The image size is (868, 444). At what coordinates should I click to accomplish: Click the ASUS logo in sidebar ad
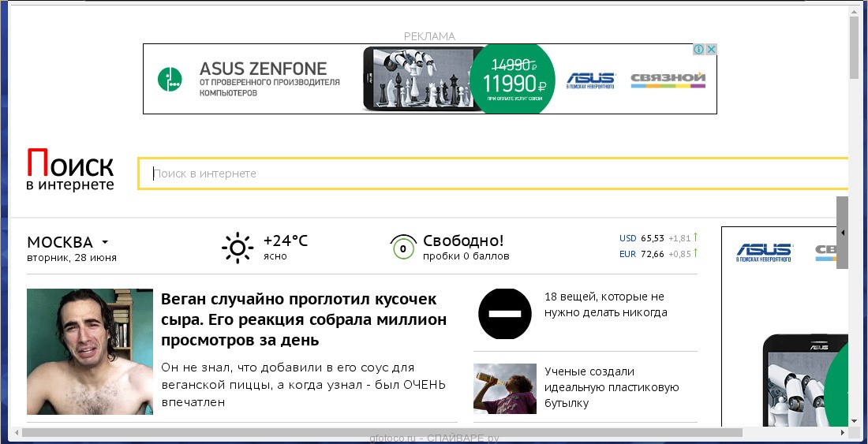pos(764,252)
